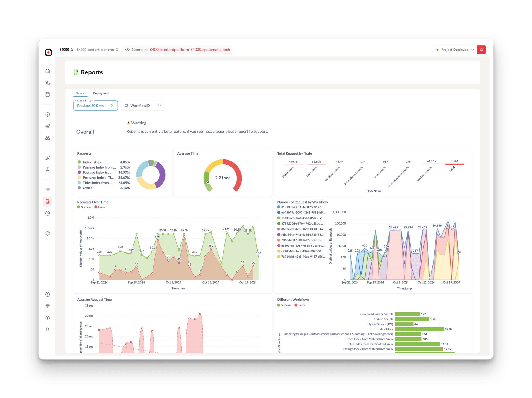Expand the WorkflowID dropdown
This screenshot has height=398, width=532.
[x=143, y=106]
